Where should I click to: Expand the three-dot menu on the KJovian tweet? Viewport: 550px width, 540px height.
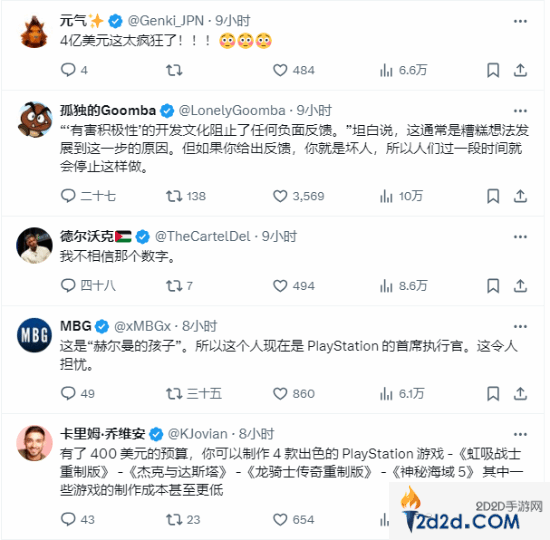[520, 434]
